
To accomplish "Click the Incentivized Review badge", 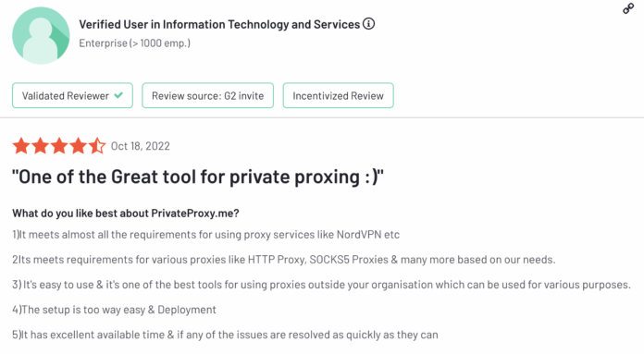I will click(338, 95).
